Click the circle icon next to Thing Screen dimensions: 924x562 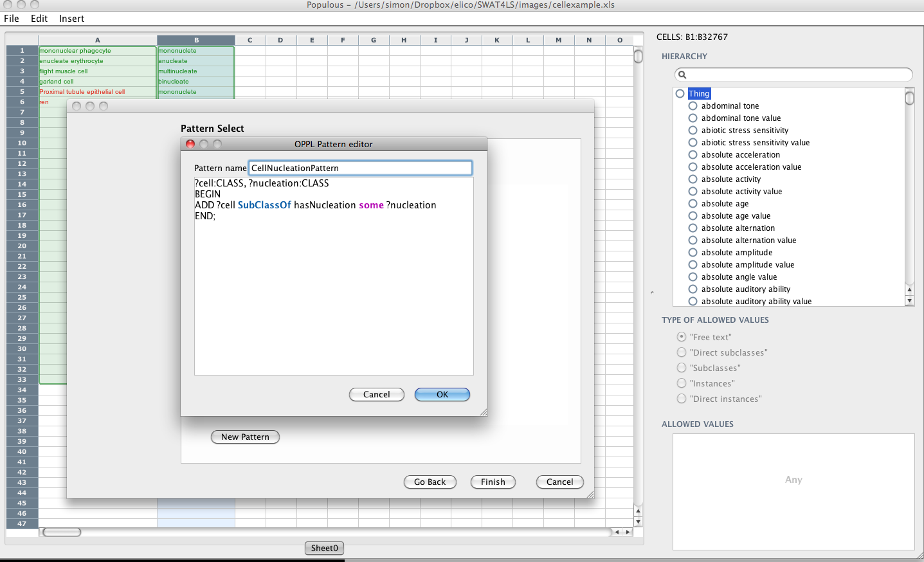click(680, 94)
